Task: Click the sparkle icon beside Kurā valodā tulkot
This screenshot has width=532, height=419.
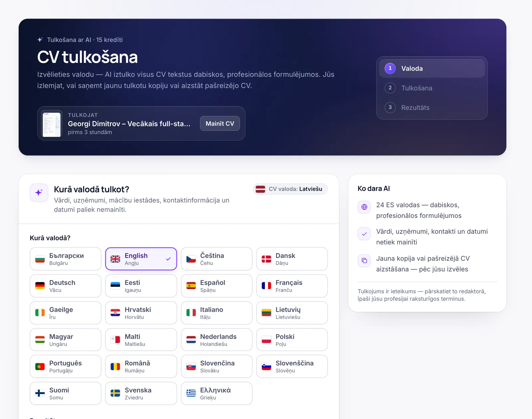Action: pyautogui.click(x=39, y=193)
